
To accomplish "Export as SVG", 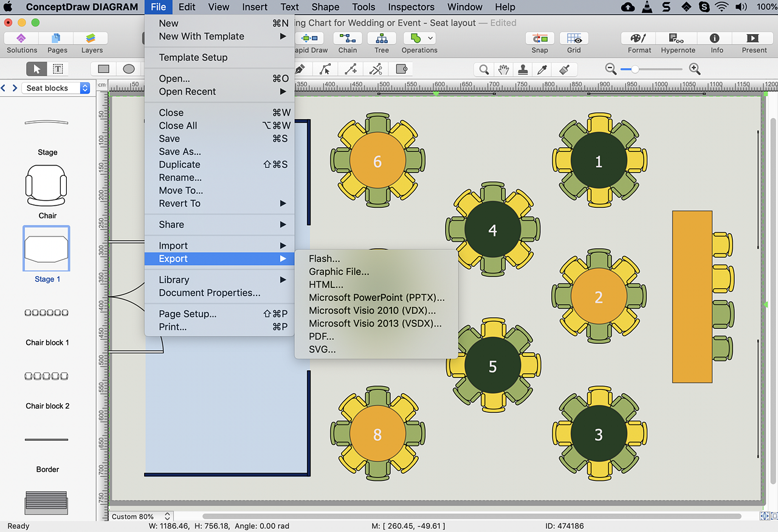I will pos(376,350).
